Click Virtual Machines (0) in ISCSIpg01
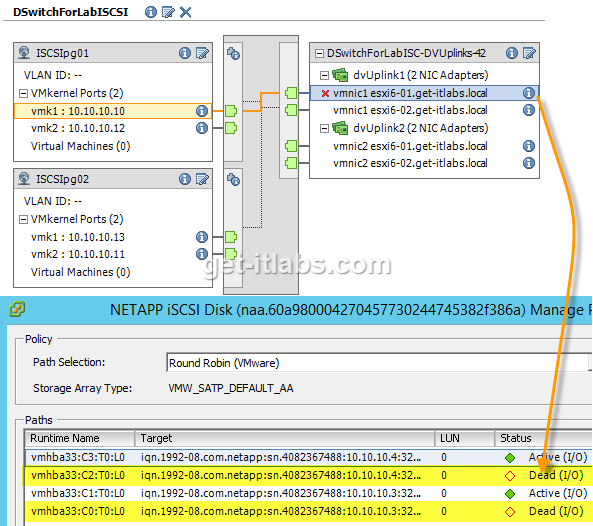 (80, 146)
